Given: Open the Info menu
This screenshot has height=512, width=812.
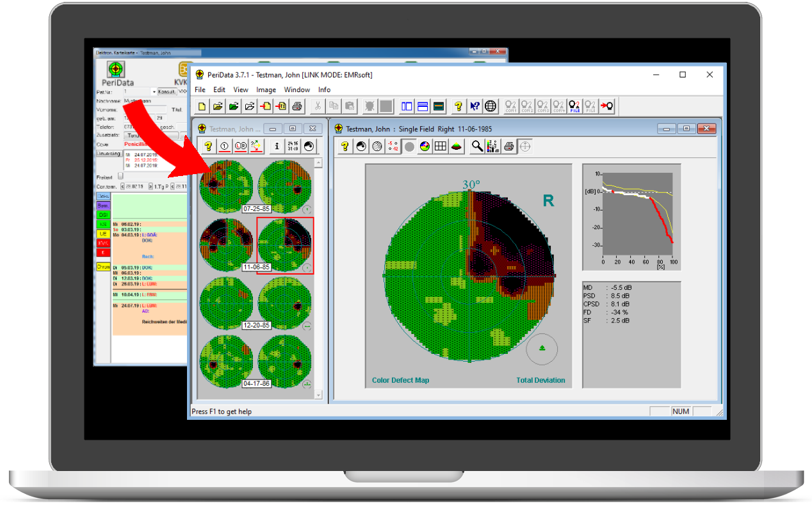Looking at the screenshot, I should point(325,90).
